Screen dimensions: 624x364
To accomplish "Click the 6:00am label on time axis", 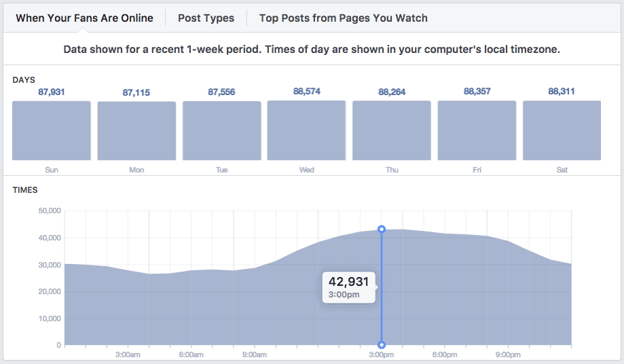I will pyautogui.click(x=191, y=354).
